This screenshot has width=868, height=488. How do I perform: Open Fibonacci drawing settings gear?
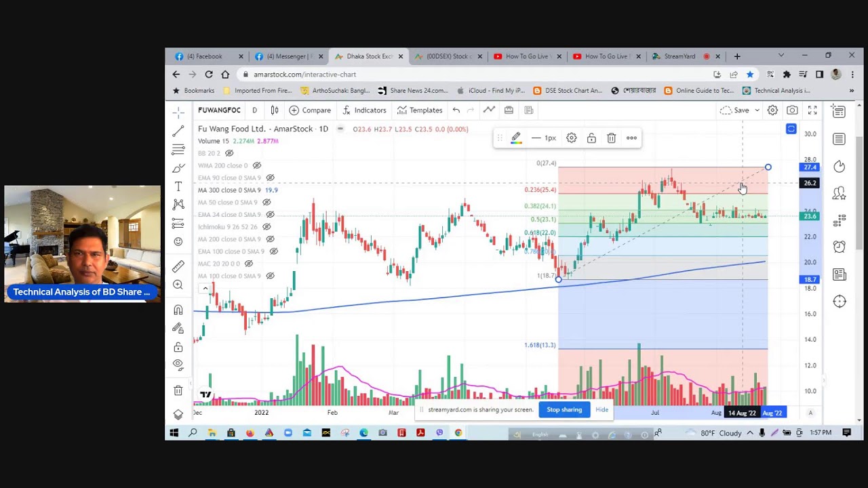572,138
